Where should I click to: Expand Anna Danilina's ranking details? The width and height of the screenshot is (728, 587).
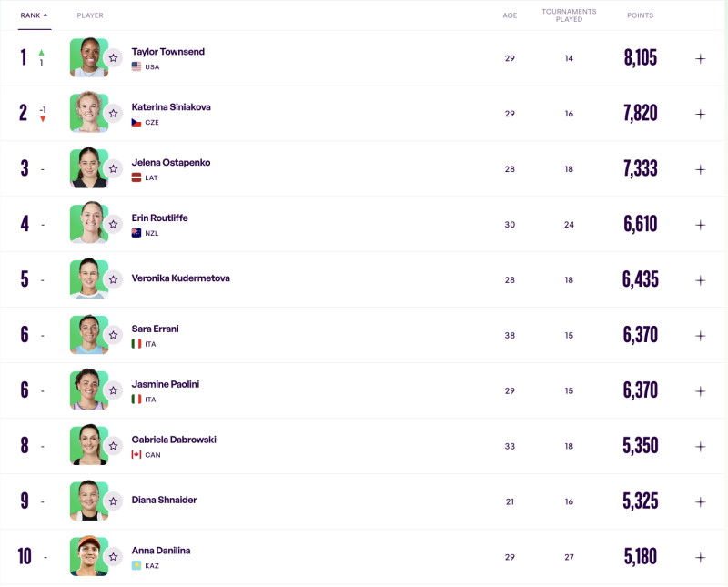pos(700,557)
